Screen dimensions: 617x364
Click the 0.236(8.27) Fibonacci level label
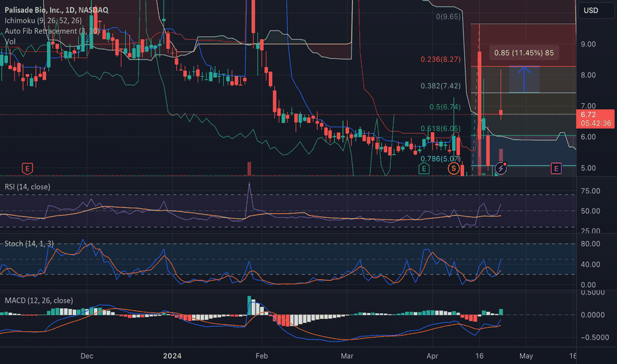coord(440,59)
